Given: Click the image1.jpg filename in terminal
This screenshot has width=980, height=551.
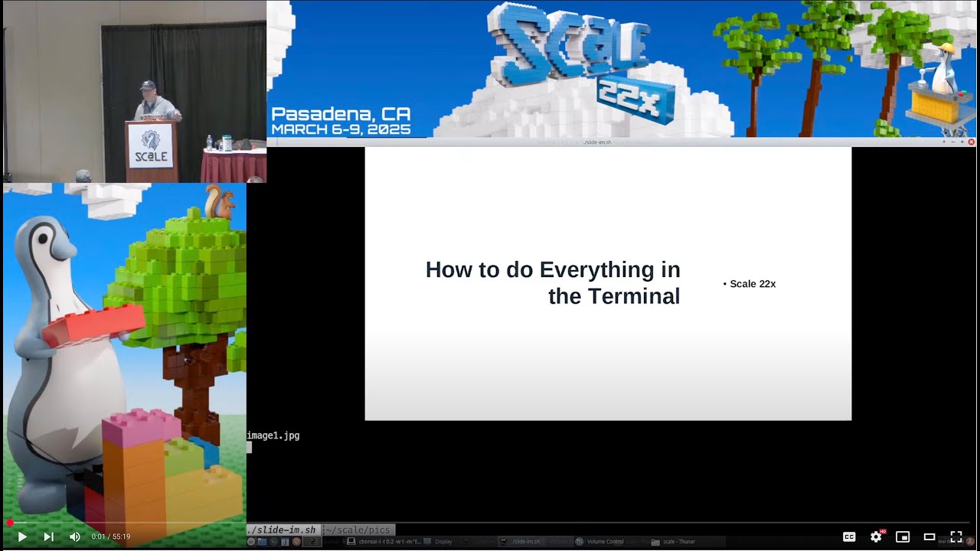Looking at the screenshot, I should pyautogui.click(x=273, y=435).
